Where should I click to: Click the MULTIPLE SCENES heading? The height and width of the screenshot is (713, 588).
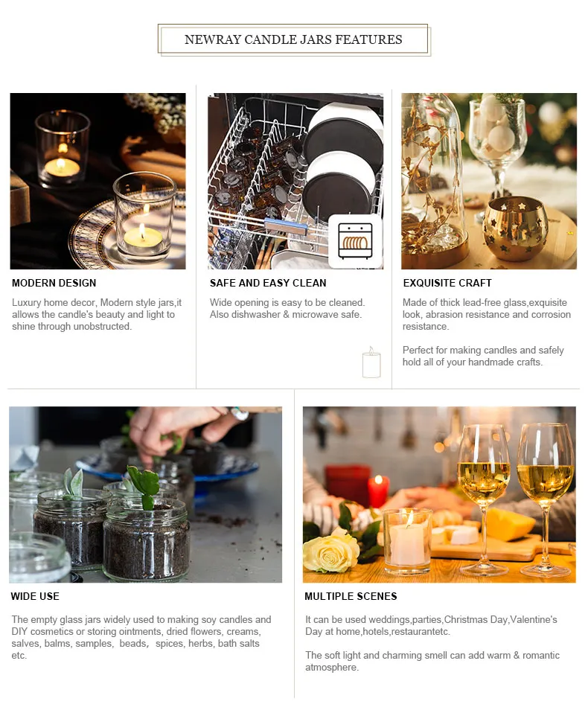pyautogui.click(x=351, y=596)
